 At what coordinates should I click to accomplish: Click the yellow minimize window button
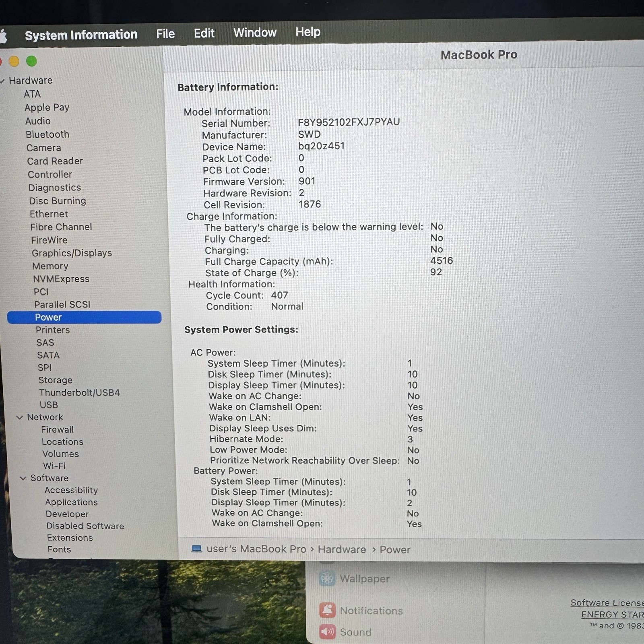click(x=14, y=61)
